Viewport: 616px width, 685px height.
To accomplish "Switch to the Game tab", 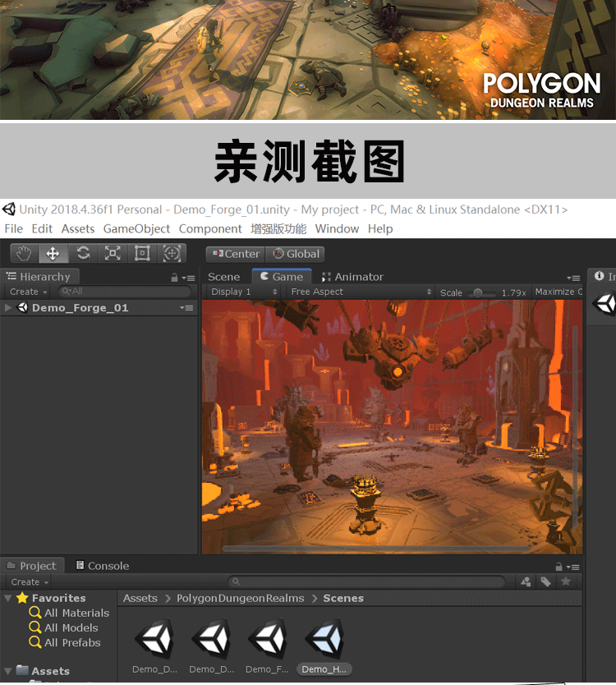I will click(x=282, y=277).
